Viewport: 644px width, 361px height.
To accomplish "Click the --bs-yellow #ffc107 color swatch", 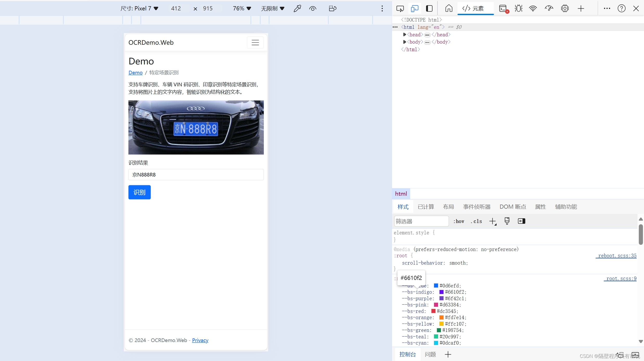I will pyautogui.click(x=441, y=324).
